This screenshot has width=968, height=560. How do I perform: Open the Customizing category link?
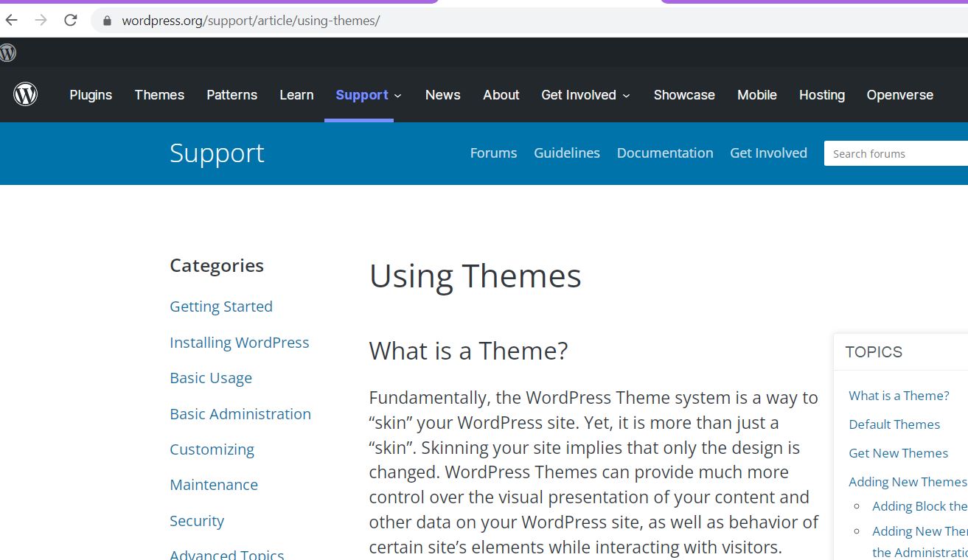[212, 449]
